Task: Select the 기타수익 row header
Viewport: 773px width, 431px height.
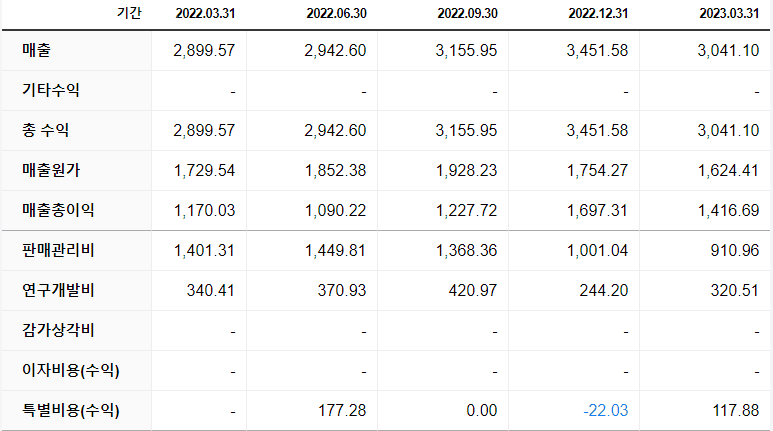Action: click(51, 90)
